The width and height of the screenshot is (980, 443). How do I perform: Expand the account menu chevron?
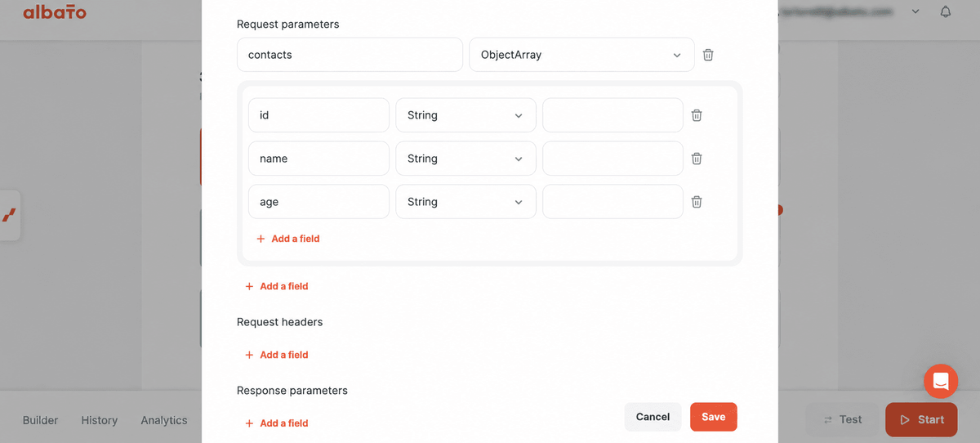tap(915, 11)
